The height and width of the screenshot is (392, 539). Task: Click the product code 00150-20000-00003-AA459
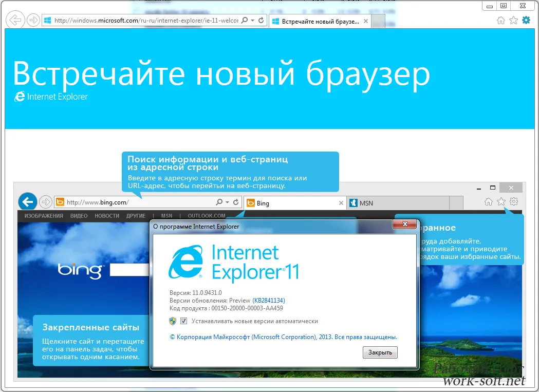[247, 308]
